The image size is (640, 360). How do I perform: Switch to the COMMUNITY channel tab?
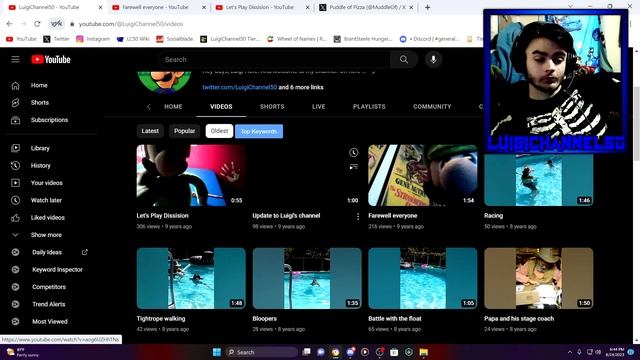click(432, 107)
